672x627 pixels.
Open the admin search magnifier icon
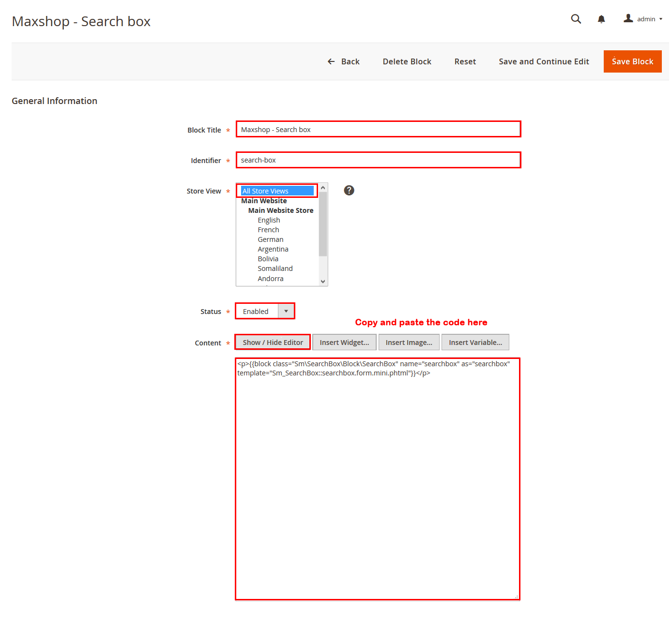tap(576, 19)
